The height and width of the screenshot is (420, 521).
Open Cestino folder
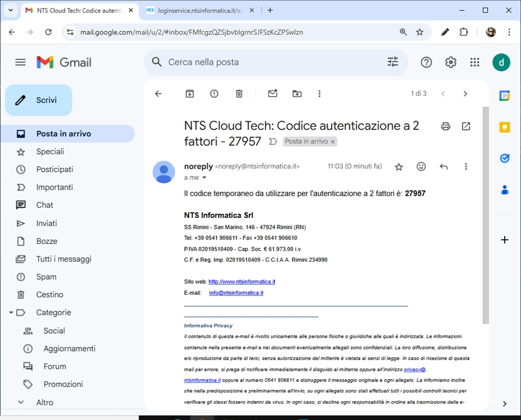click(x=67, y=295)
